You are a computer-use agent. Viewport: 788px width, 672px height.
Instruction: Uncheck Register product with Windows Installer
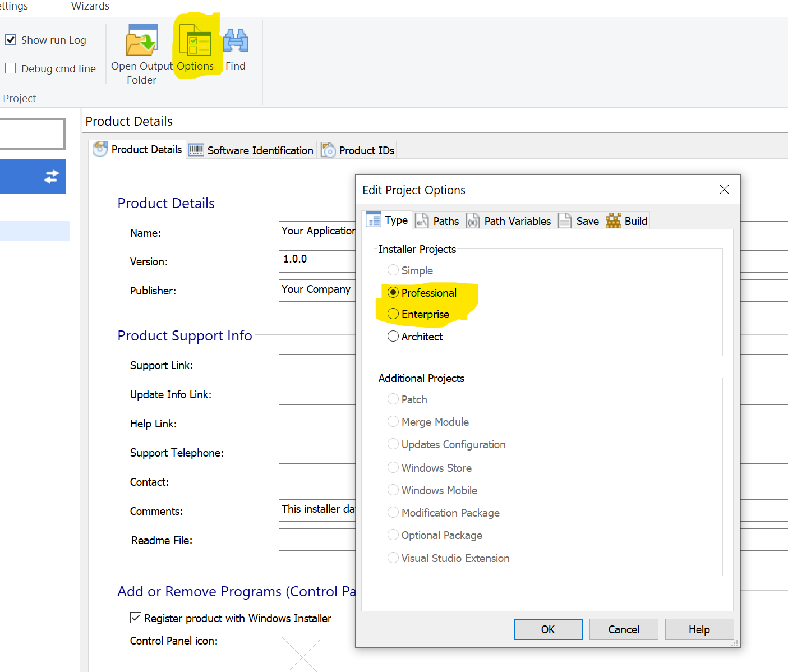136,618
